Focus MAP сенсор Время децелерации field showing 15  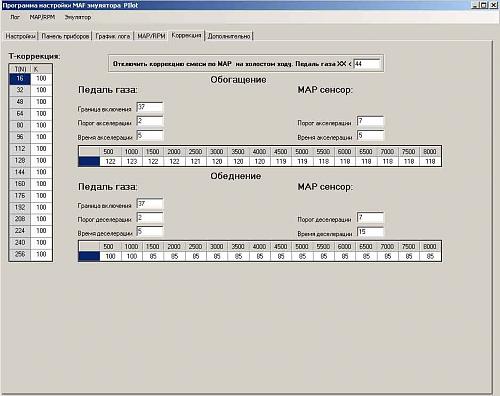pos(370,232)
